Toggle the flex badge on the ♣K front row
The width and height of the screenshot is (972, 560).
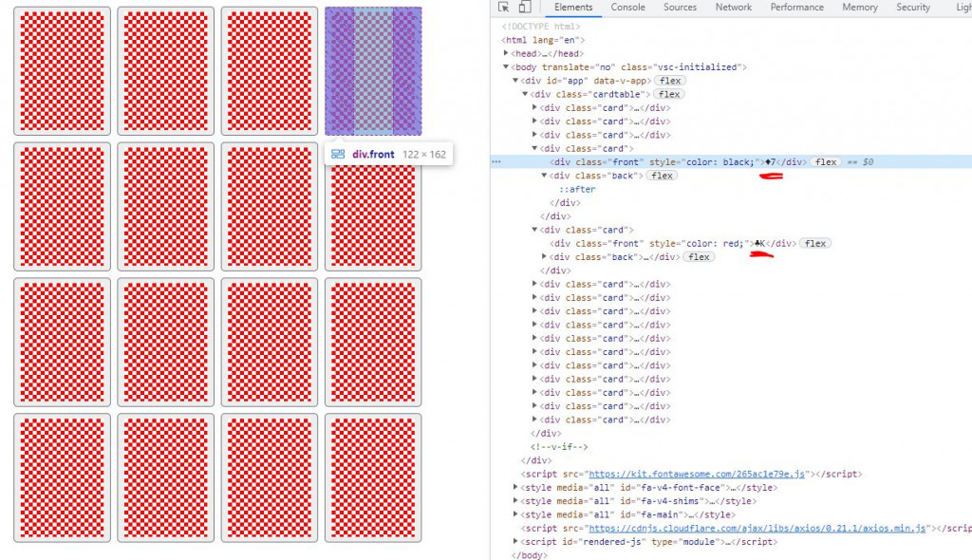point(815,243)
